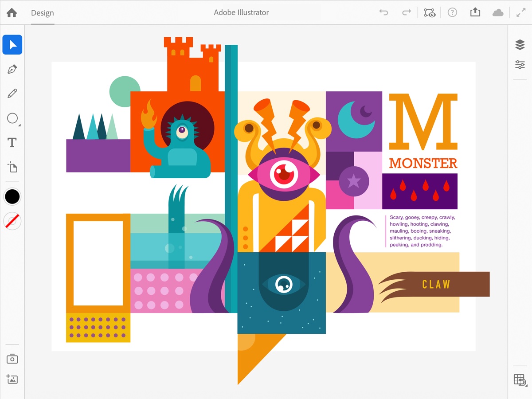532x399 pixels.
Task: Open the Properties sliders panel
Action: click(520, 65)
